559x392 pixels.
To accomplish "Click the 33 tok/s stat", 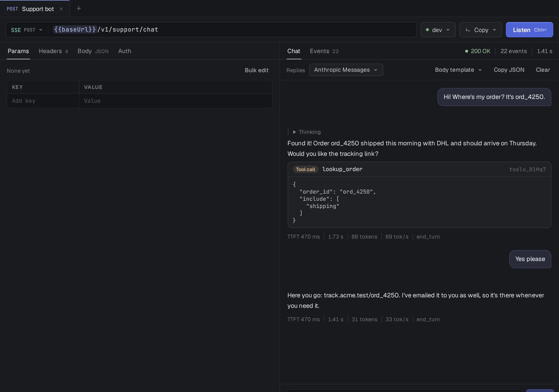I will [397, 319].
